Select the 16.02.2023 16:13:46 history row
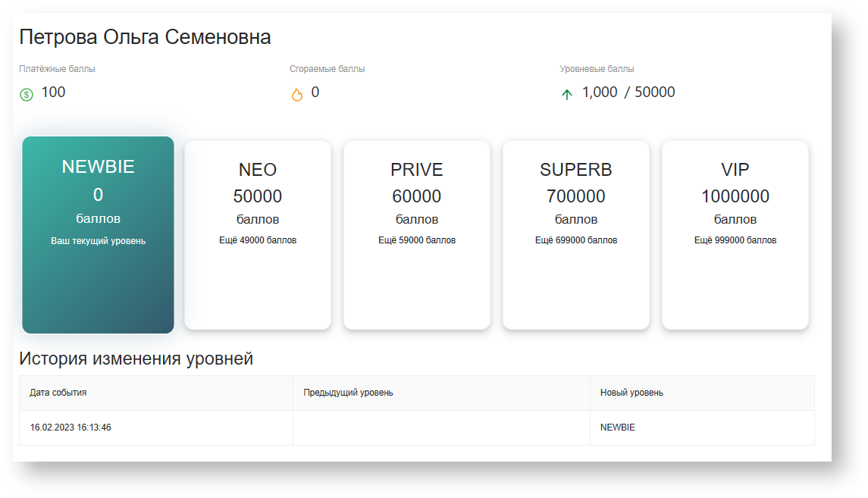Screen dimensions: 868x498 [x=71, y=428]
